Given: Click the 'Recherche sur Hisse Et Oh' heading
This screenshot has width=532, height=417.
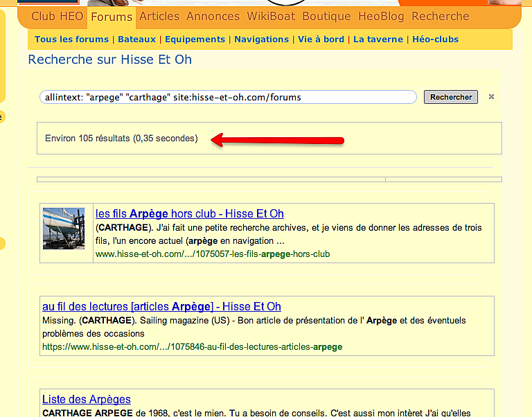Looking at the screenshot, I should click(109, 60).
